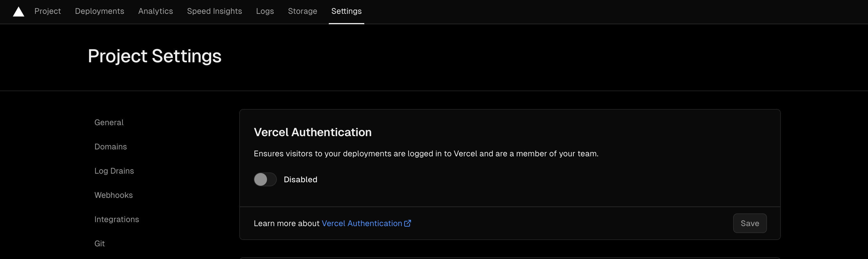Select the Settings tab
The width and height of the screenshot is (868, 259).
(346, 11)
